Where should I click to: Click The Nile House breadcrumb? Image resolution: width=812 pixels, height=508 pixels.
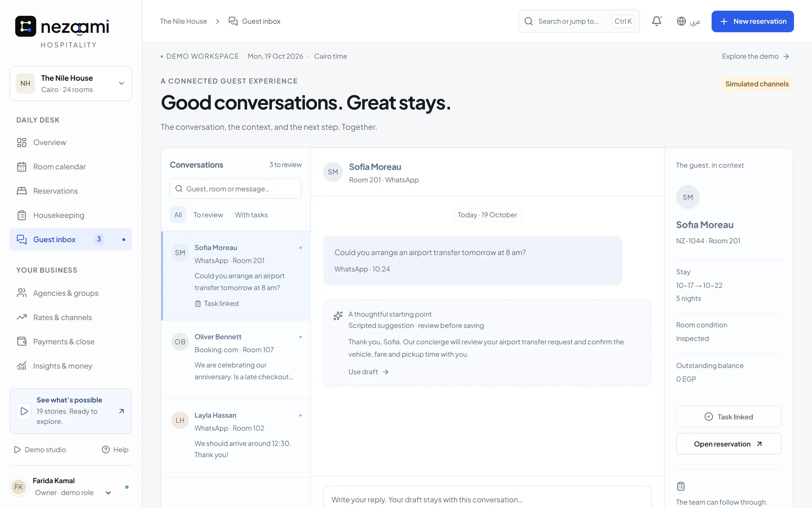pyautogui.click(x=183, y=21)
